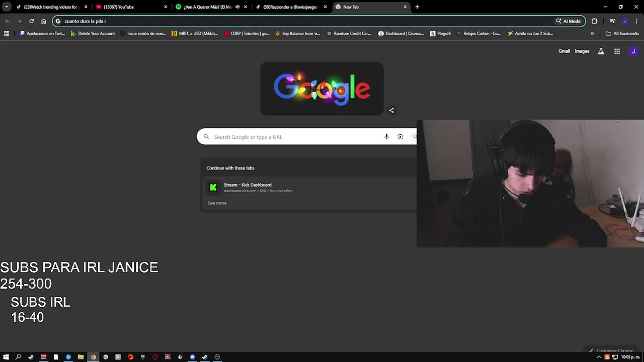644x362 pixels.
Task: Open Chrome profile avatar in toolbar
Action: point(624,21)
